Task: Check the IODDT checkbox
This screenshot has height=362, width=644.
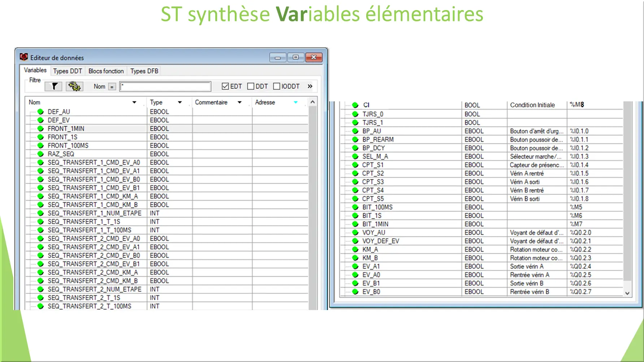Action: click(x=277, y=86)
